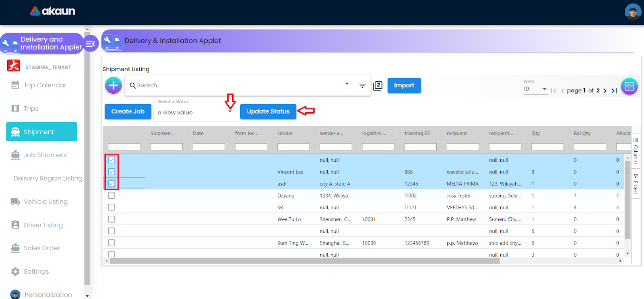644x299 pixels.
Task: Navigate to Vehicle Listing menu item
Action: (x=45, y=202)
